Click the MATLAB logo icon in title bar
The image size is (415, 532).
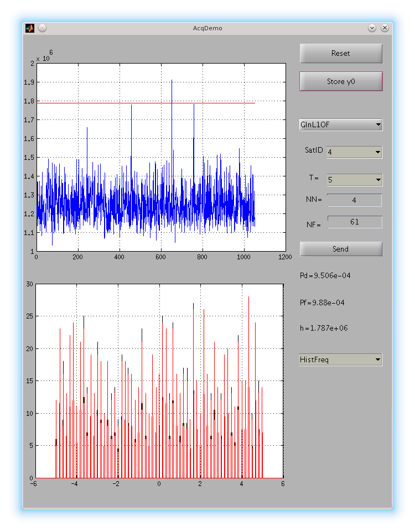click(30, 28)
